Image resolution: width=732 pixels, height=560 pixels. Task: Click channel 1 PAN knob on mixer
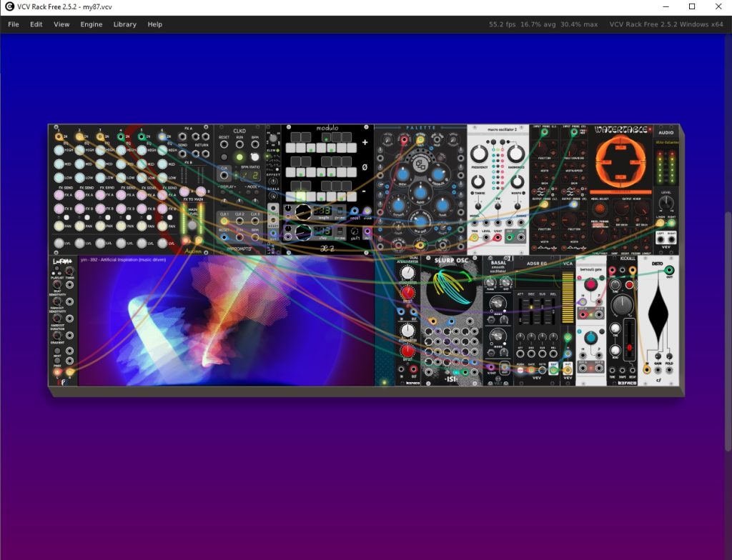(x=59, y=226)
